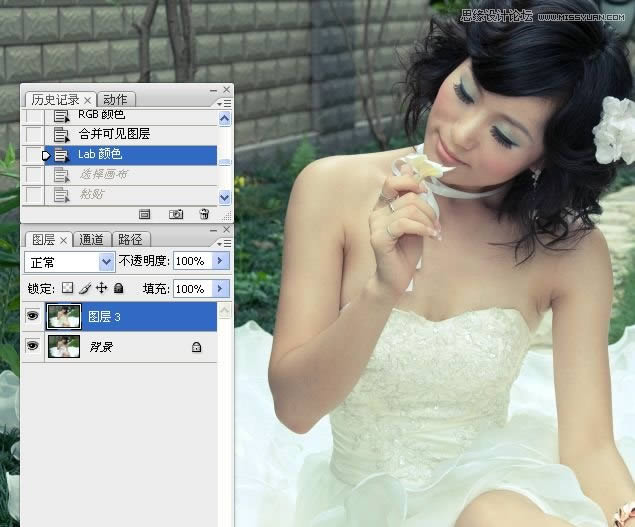Viewport: 635px width, 527px height.
Task: Click lock transparent pixels icon
Action: [x=68, y=288]
